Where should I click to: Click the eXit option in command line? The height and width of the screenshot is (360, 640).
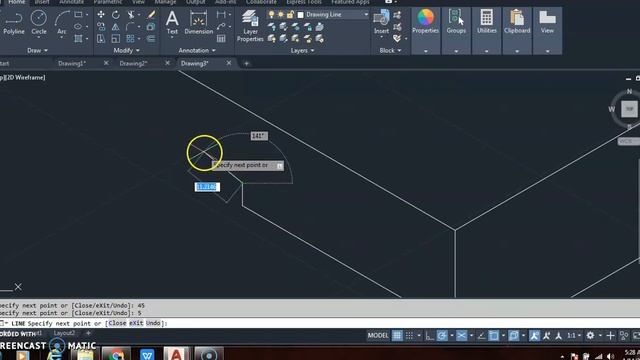(x=136, y=323)
